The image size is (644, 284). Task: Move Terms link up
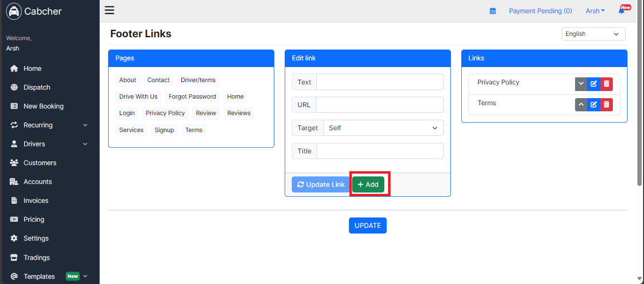581,105
